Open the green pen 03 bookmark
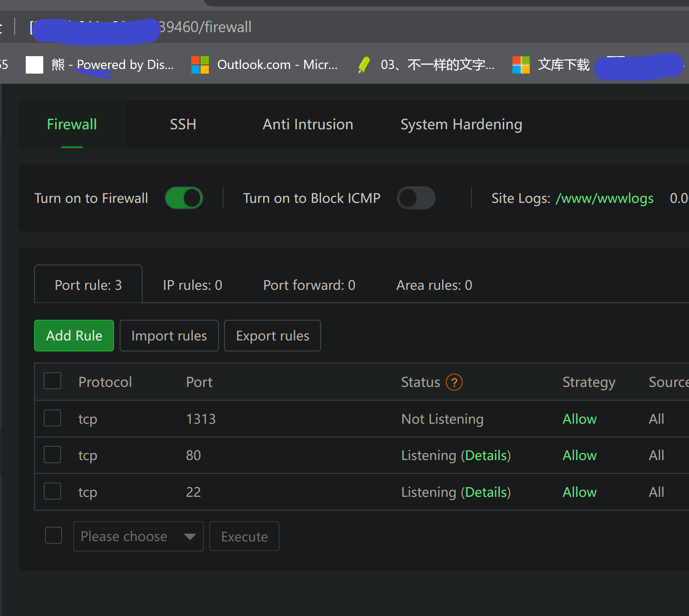The width and height of the screenshot is (689, 616). (x=426, y=65)
